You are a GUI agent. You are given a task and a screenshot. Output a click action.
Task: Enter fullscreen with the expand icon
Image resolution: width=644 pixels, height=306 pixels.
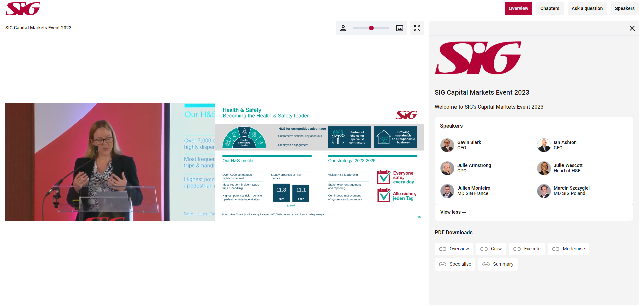pyautogui.click(x=417, y=28)
